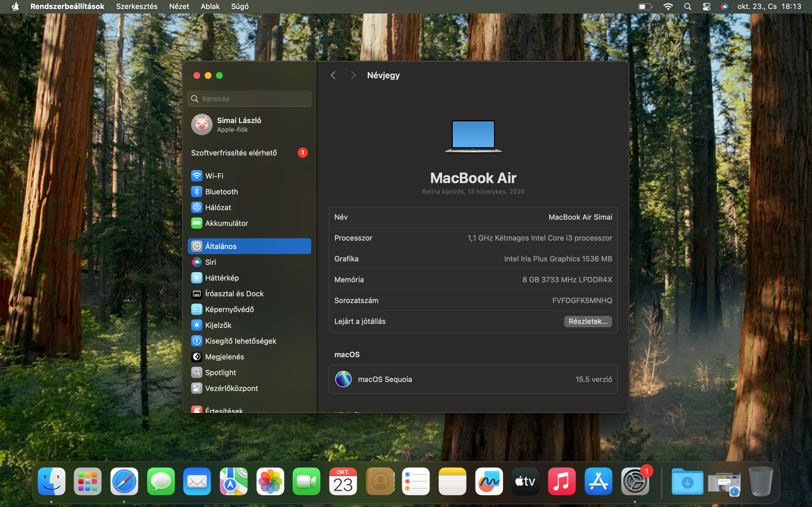Open Bluetooth settings pane

tap(221, 192)
